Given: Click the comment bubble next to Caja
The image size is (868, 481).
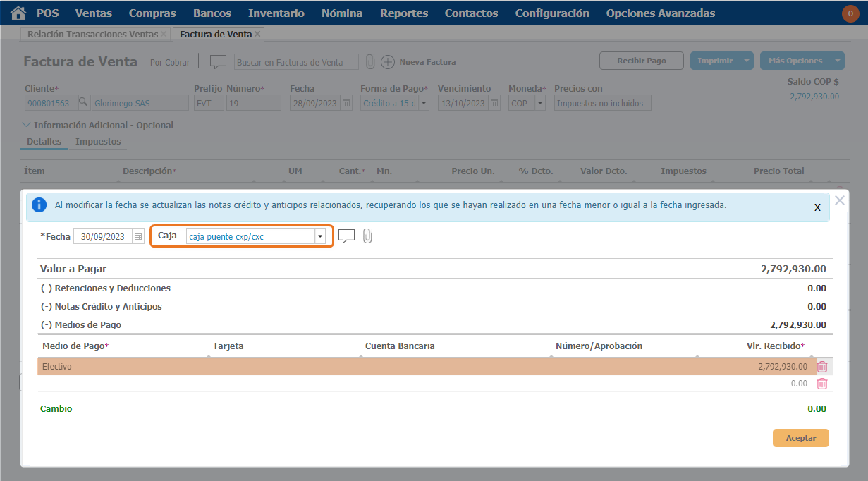Looking at the screenshot, I should (x=346, y=236).
